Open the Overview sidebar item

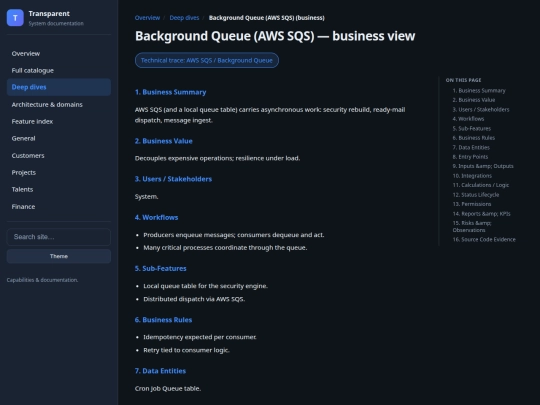[x=59, y=53]
